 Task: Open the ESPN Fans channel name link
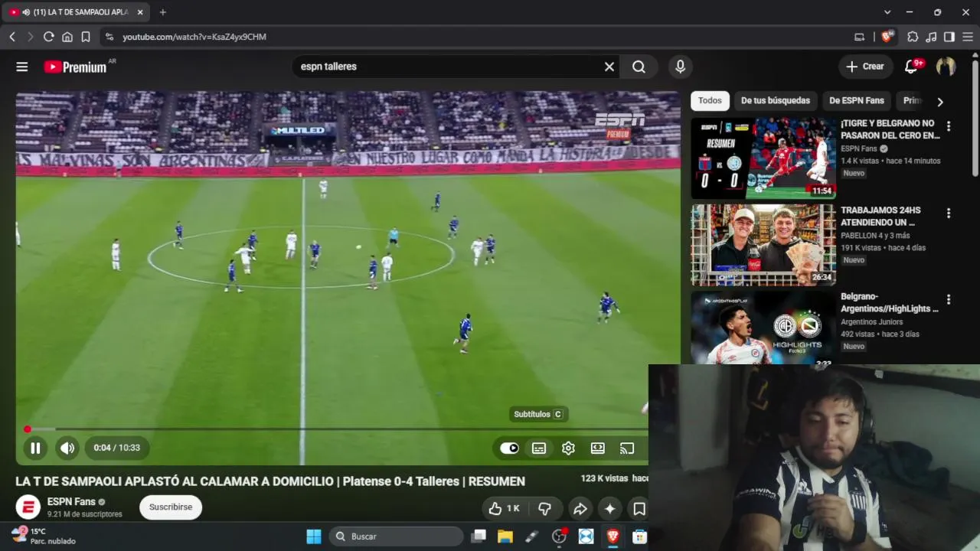tap(71, 502)
